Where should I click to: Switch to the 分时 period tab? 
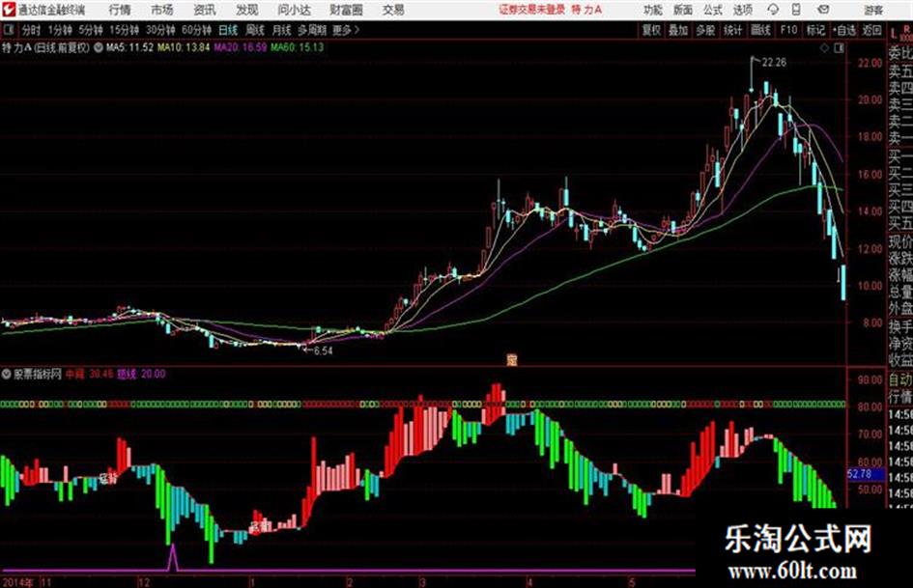tap(32, 30)
